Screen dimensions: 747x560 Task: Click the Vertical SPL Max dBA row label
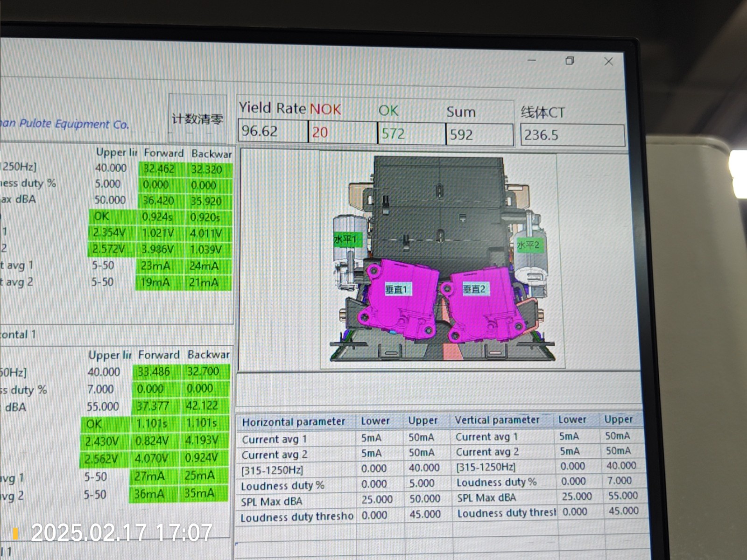486,497
